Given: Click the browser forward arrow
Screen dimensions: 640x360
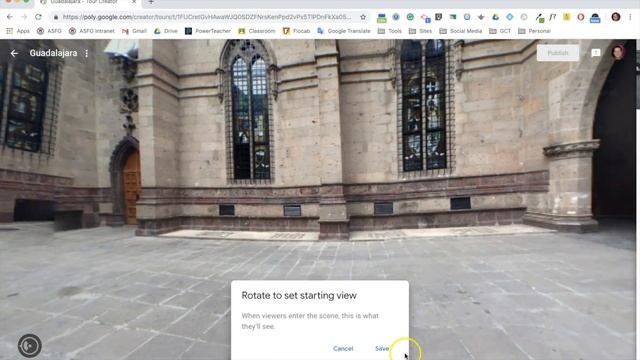Looking at the screenshot, I should (24, 17).
